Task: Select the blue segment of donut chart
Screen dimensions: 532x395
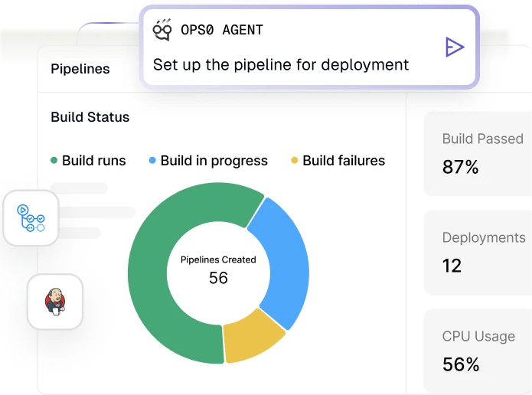Action: pos(282,253)
